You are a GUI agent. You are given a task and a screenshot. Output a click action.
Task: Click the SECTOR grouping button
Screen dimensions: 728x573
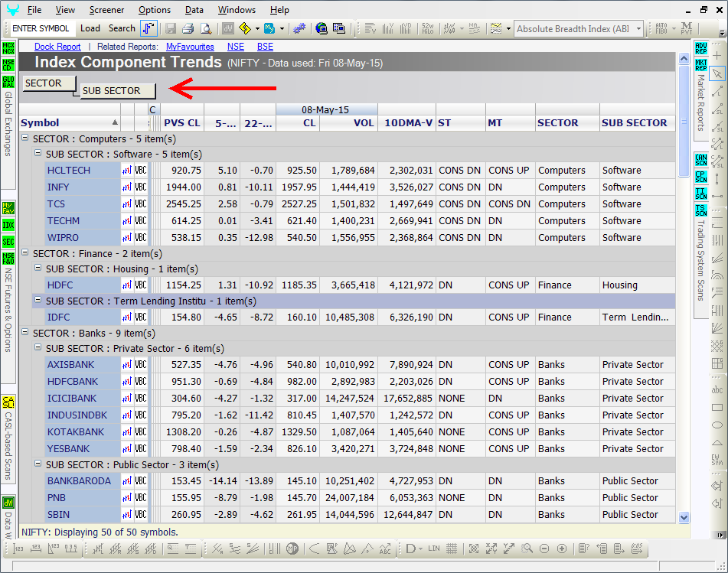click(49, 83)
